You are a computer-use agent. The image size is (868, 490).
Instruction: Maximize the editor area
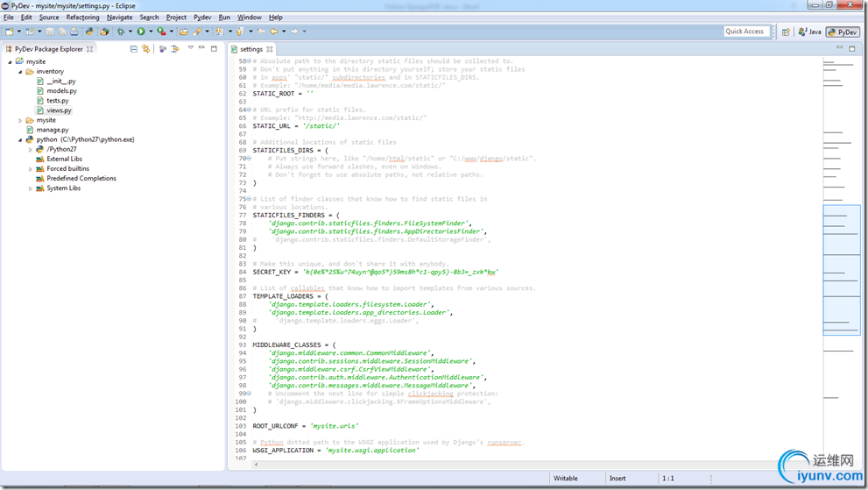click(x=852, y=49)
